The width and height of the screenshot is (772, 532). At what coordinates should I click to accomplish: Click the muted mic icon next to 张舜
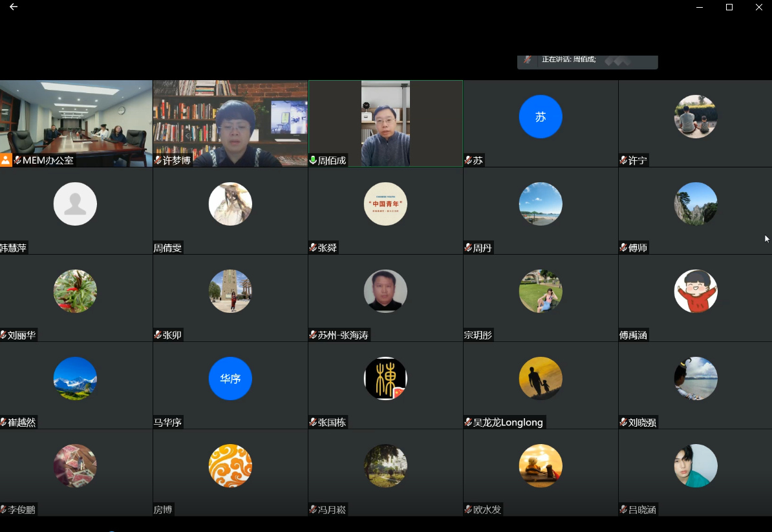pyautogui.click(x=313, y=248)
